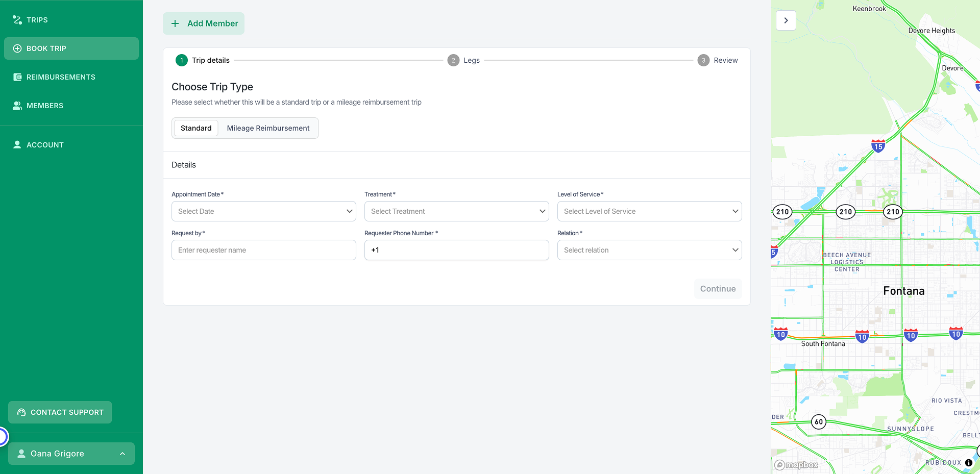
Task: Click the Choose Trip Type heading
Action: tap(212, 87)
